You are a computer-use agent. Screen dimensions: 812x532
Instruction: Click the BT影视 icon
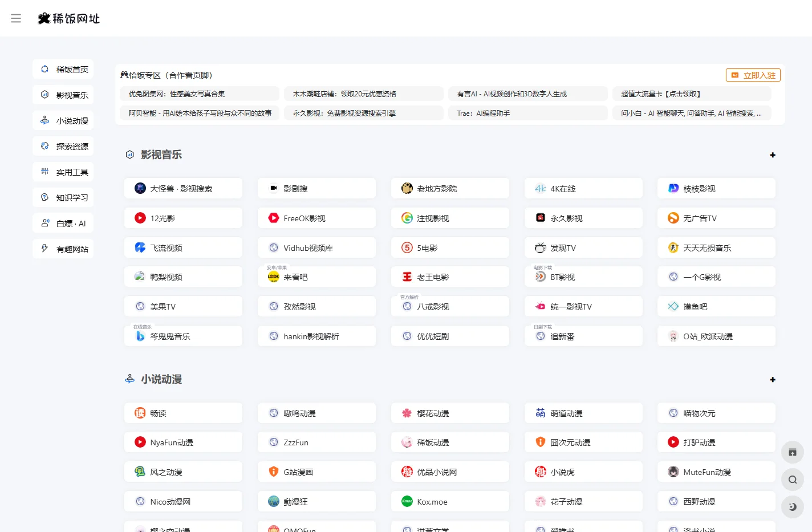pos(541,277)
